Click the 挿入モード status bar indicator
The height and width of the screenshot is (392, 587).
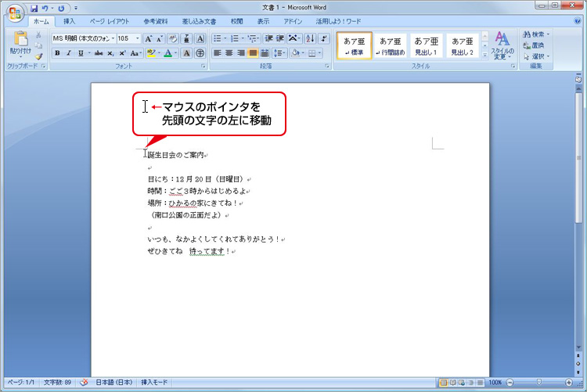(x=154, y=383)
